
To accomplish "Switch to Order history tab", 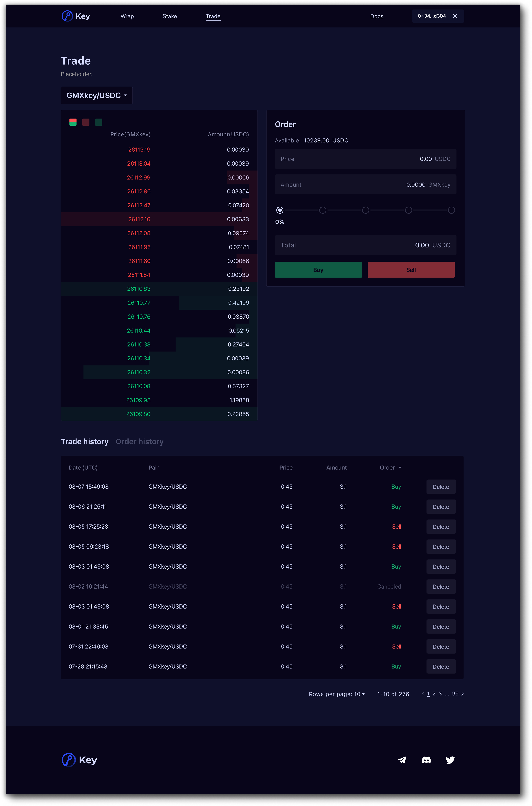I will tap(139, 441).
